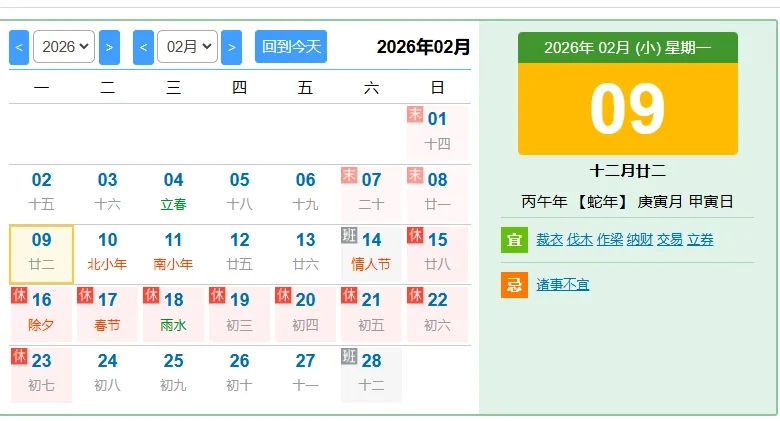Select date 07 二十
The image size is (780, 421).
[x=371, y=193]
